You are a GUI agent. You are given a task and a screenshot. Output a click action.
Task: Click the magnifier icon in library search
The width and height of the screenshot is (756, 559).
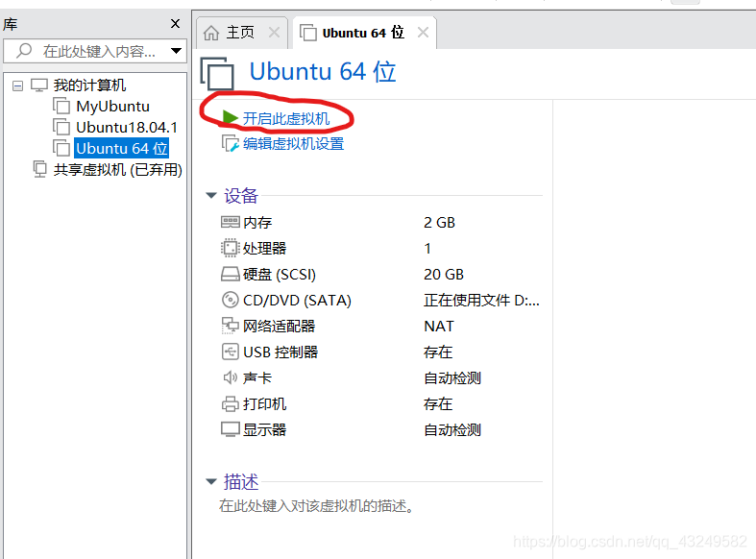tap(24, 50)
